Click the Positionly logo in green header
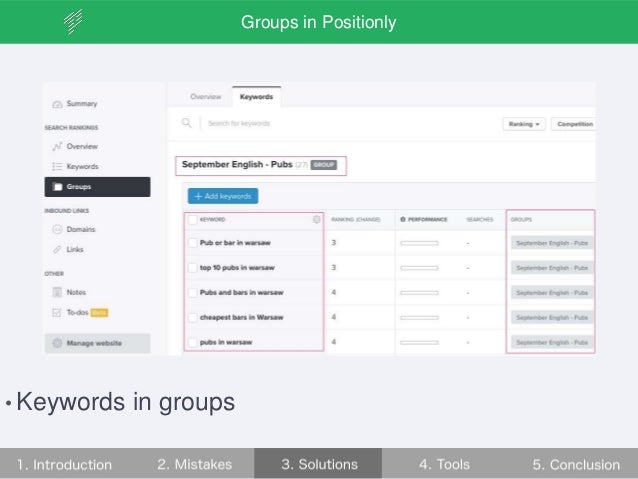Image resolution: width=638 pixels, height=479 pixels. pyautogui.click(x=73, y=21)
